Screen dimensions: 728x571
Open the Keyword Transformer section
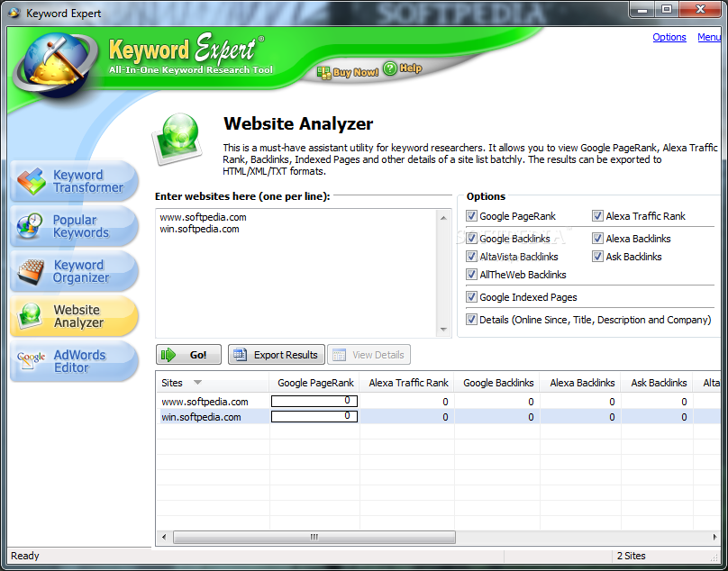click(74, 181)
